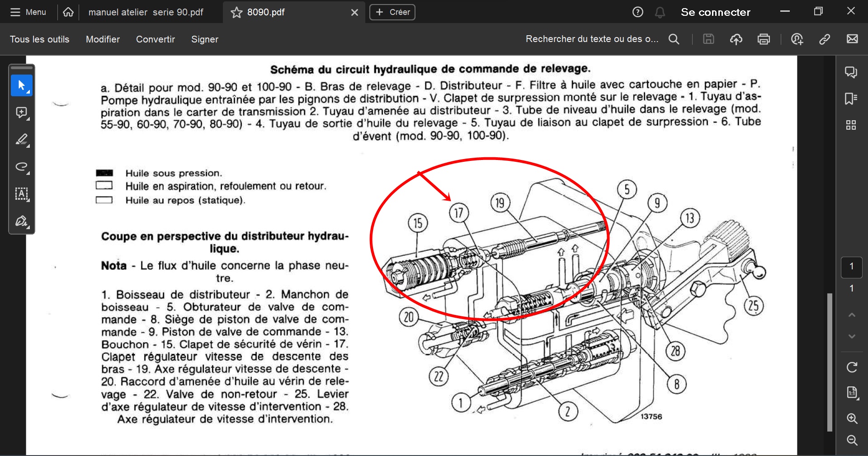Go to the next page chevron

(x=852, y=337)
